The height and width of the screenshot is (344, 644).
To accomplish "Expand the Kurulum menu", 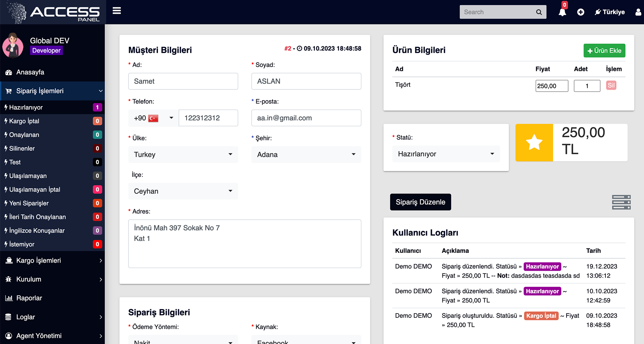I will coord(52,279).
